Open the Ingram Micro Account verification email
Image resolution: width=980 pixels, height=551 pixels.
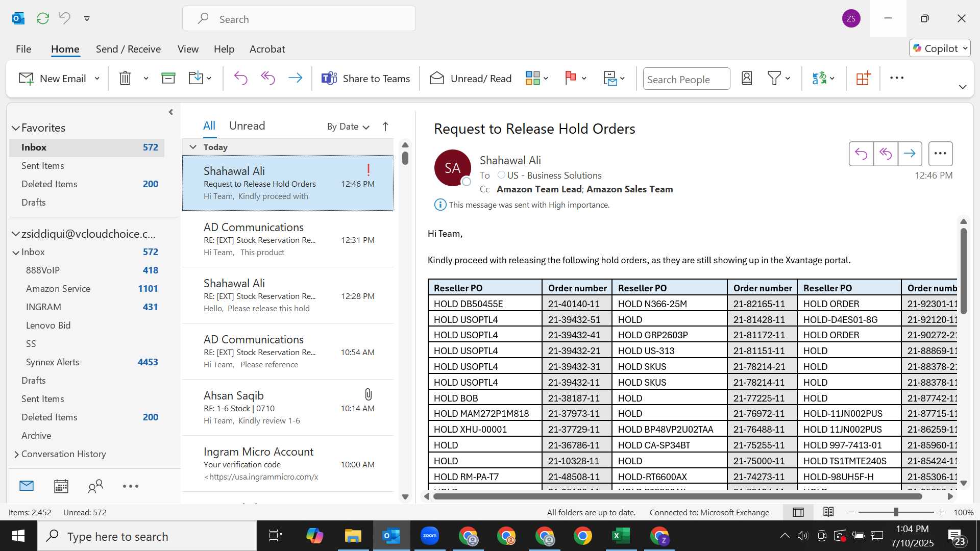(x=288, y=463)
